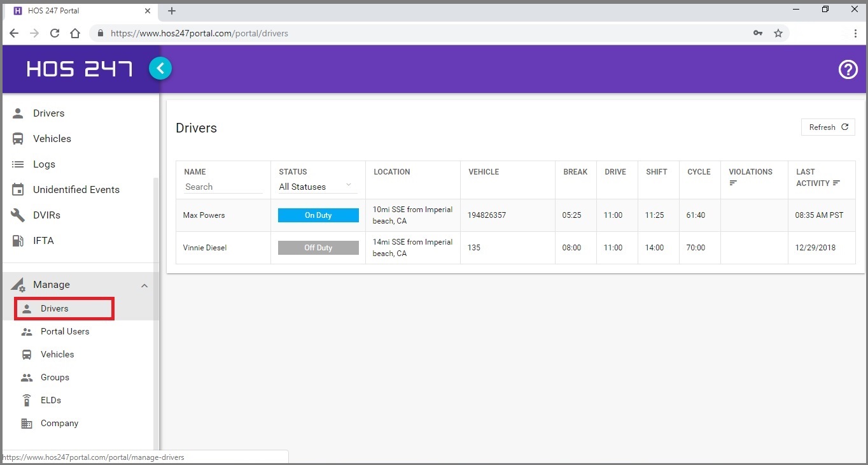
Task: Collapse the Manage section chevron
Action: pyautogui.click(x=144, y=285)
